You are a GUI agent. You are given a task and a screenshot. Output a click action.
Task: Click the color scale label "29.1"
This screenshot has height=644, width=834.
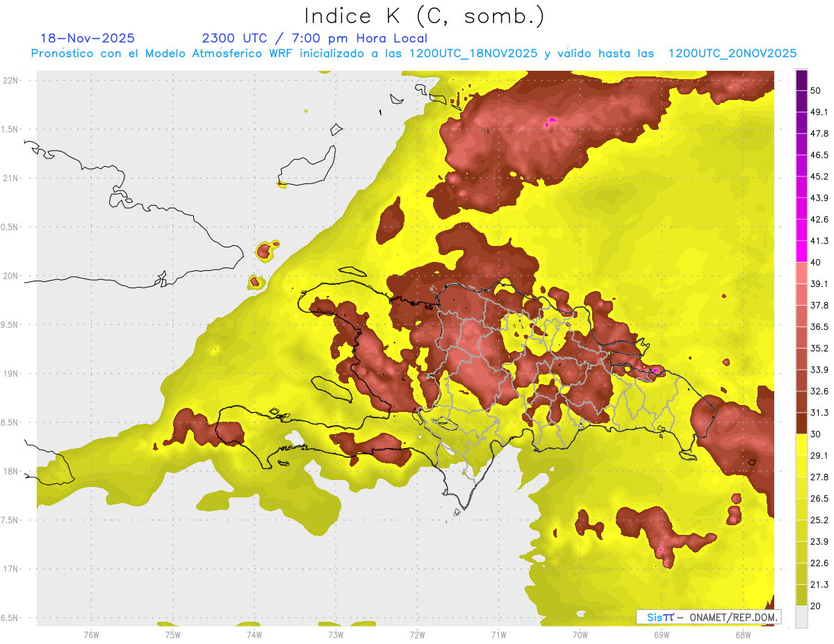(x=819, y=456)
